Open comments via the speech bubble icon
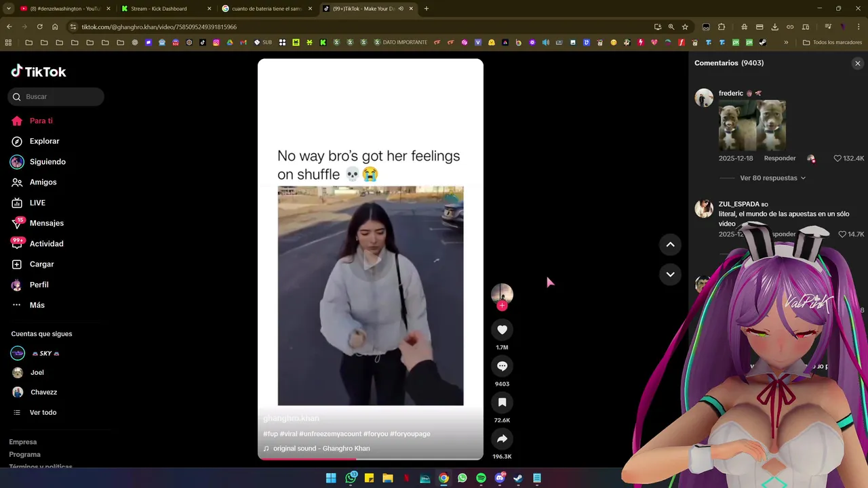Image resolution: width=868 pixels, height=488 pixels. click(502, 366)
